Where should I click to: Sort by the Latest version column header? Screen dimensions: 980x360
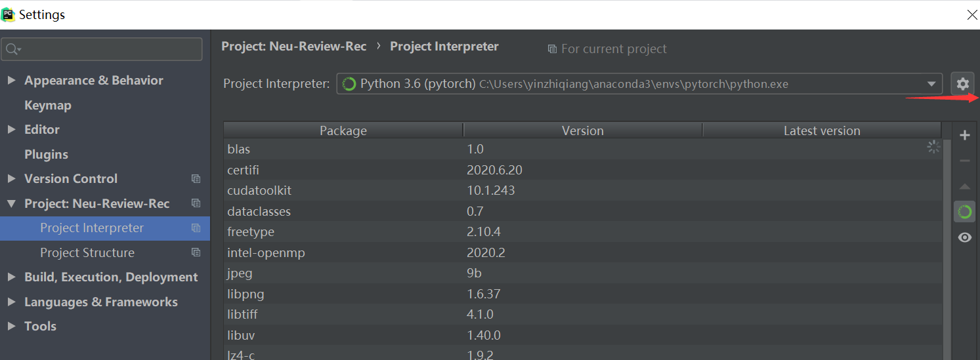[x=822, y=130]
